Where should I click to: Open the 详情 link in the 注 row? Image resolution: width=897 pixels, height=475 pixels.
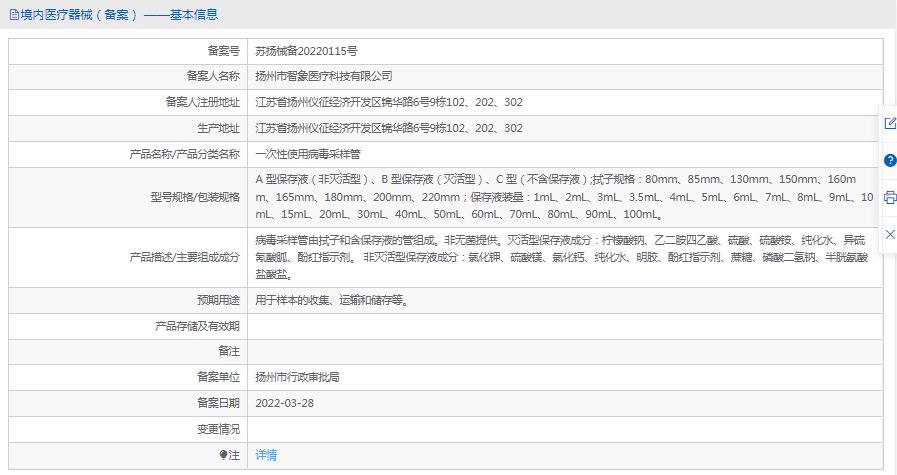point(266,455)
